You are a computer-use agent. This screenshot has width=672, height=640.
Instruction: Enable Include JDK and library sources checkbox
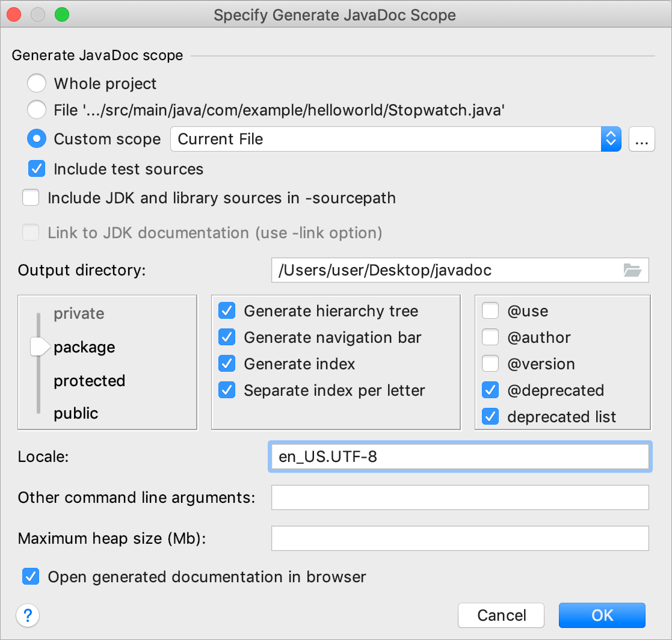[31, 197]
